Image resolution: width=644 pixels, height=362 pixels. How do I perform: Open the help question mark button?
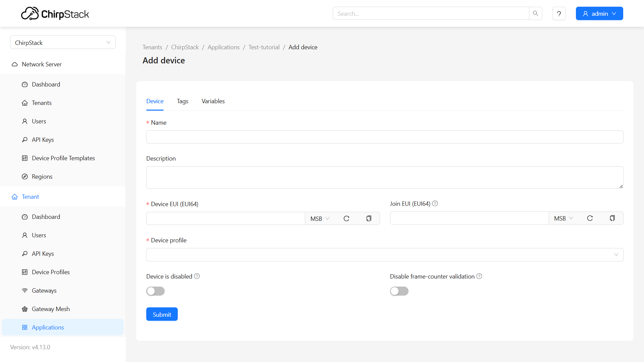coord(559,13)
